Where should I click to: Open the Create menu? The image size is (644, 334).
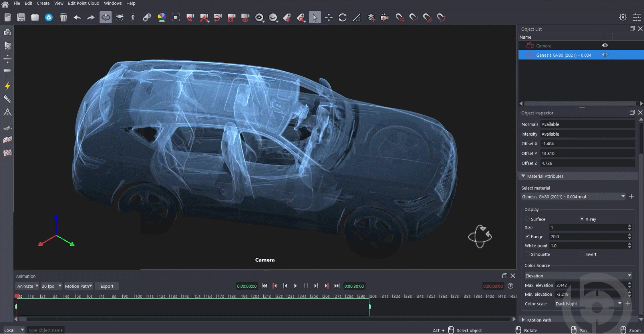pyautogui.click(x=43, y=3)
